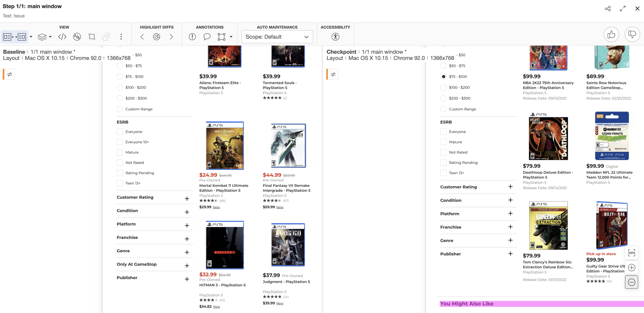The width and height of the screenshot is (644, 313).
Task: Click the Baseline not-equal diff marker
Action: [x=9, y=74]
